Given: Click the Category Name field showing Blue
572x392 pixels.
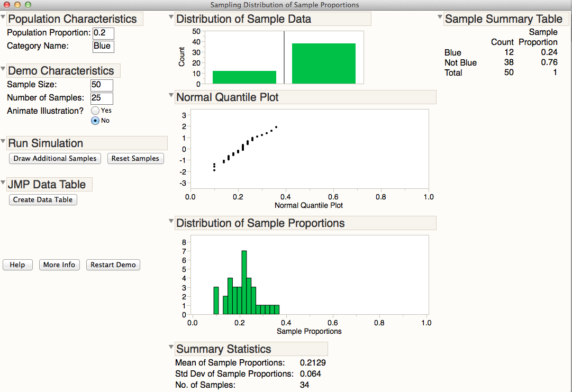Looking at the screenshot, I should pyautogui.click(x=103, y=46).
